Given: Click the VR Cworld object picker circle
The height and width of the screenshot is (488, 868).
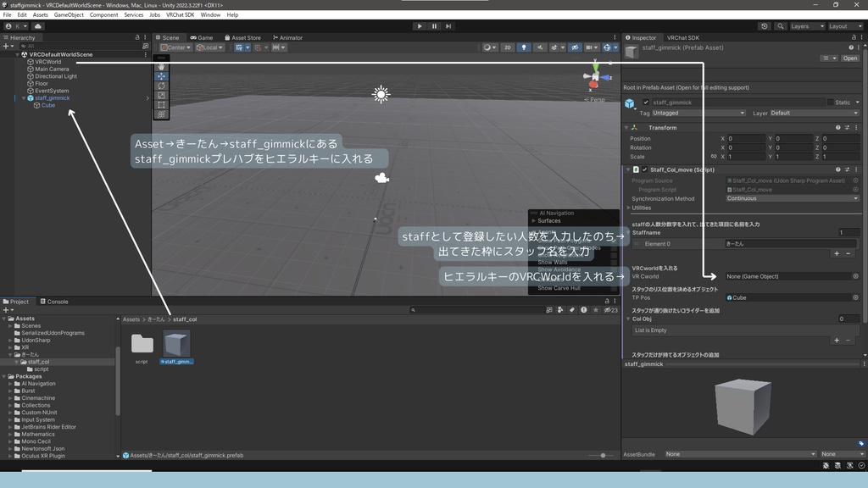Looking at the screenshot, I should (855, 276).
